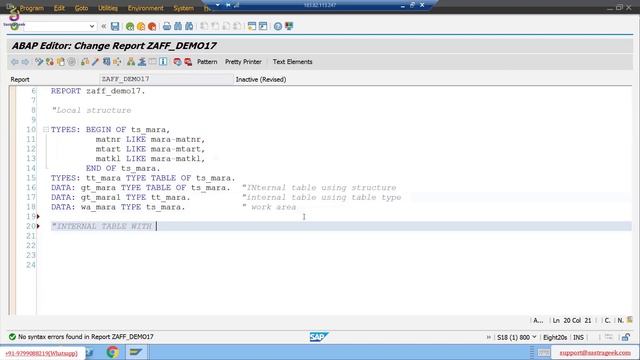Click the Eight20s server name in status bar

click(x=555, y=338)
